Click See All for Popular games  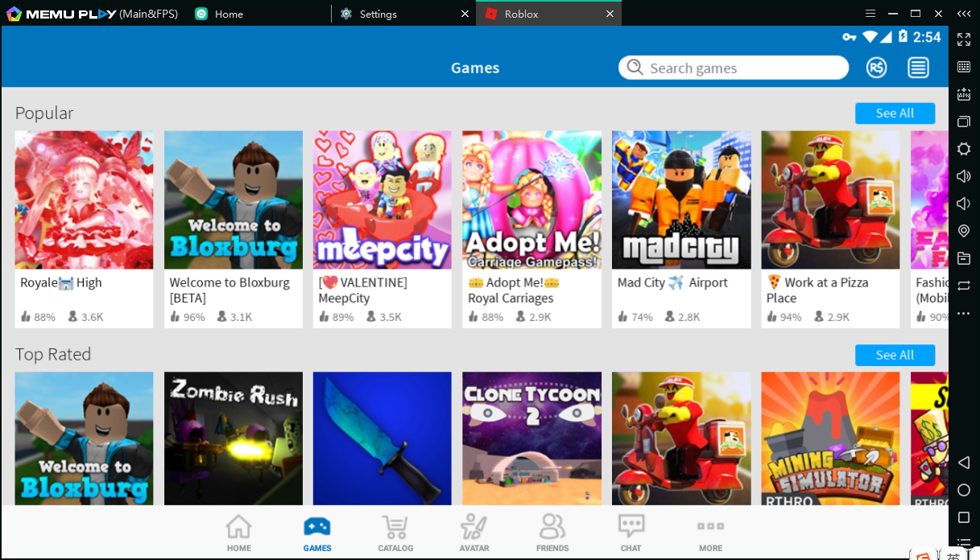tap(895, 113)
